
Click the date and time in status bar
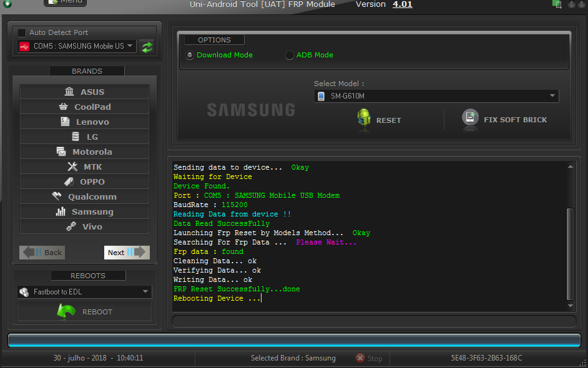pos(98,358)
